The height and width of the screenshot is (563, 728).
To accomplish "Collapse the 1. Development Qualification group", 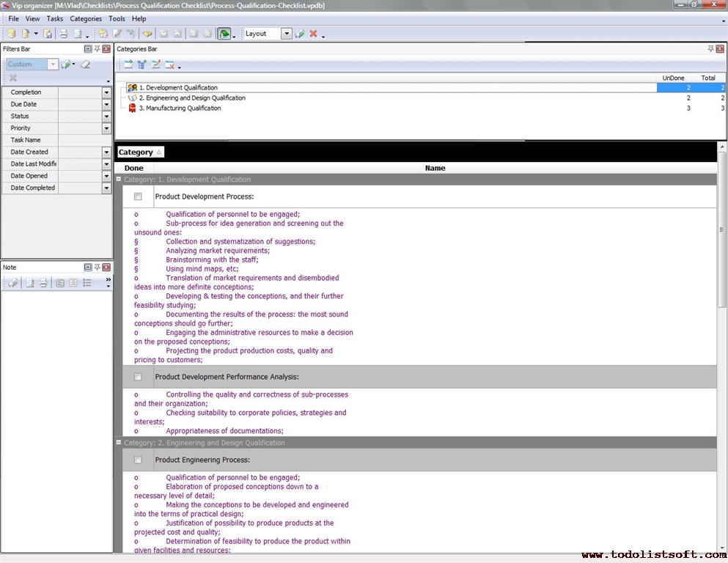I will point(119,180).
